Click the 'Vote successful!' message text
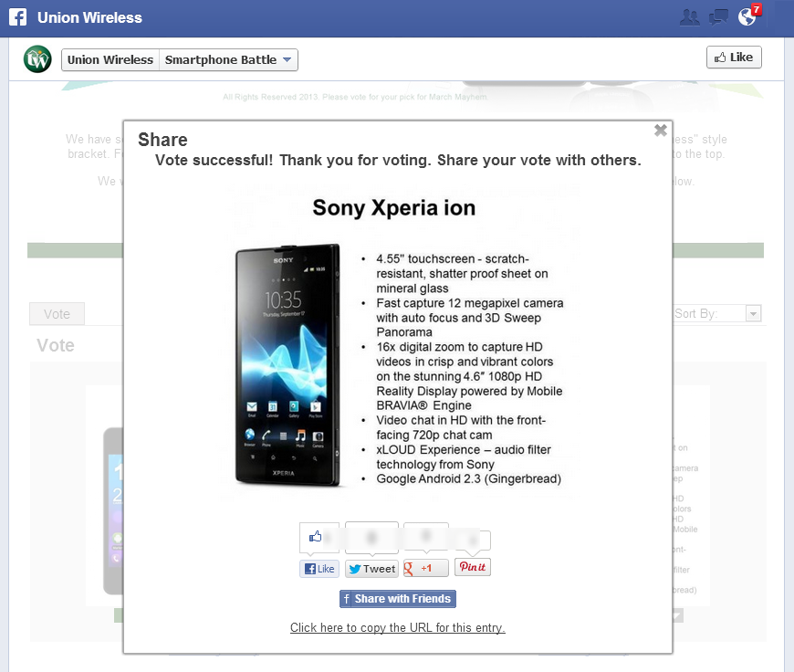Viewport: 794px width, 672px height. pos(398,160)
